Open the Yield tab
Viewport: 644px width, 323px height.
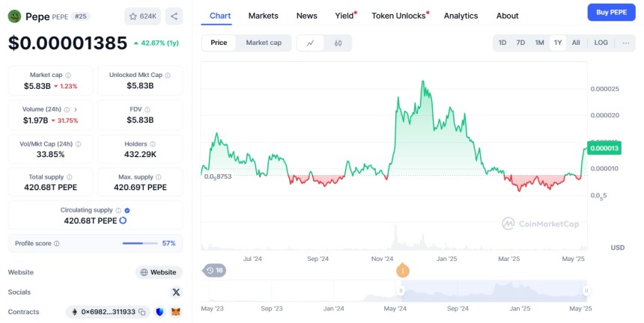coord(344,16)
